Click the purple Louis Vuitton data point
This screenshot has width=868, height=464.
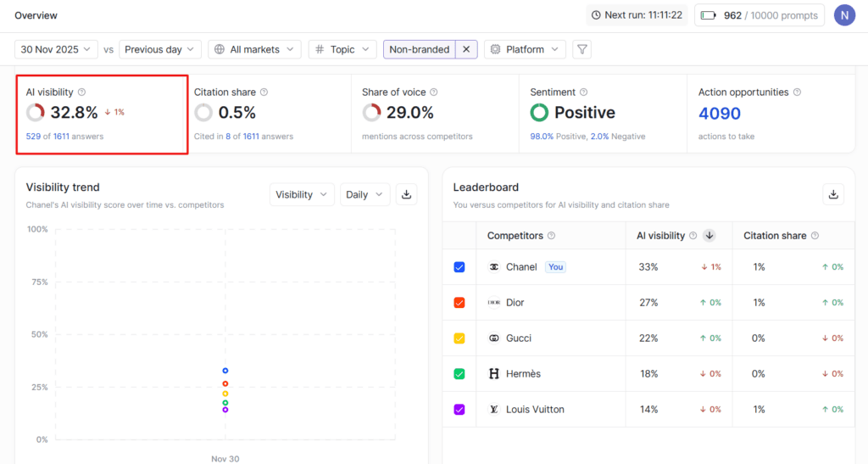click(225, 410)
